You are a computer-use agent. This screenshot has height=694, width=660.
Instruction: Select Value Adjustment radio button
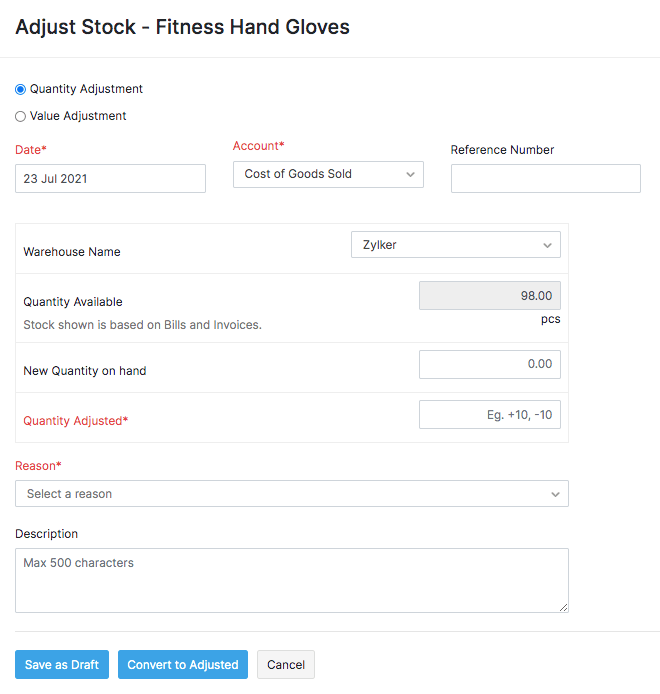(x=21, y=116)
